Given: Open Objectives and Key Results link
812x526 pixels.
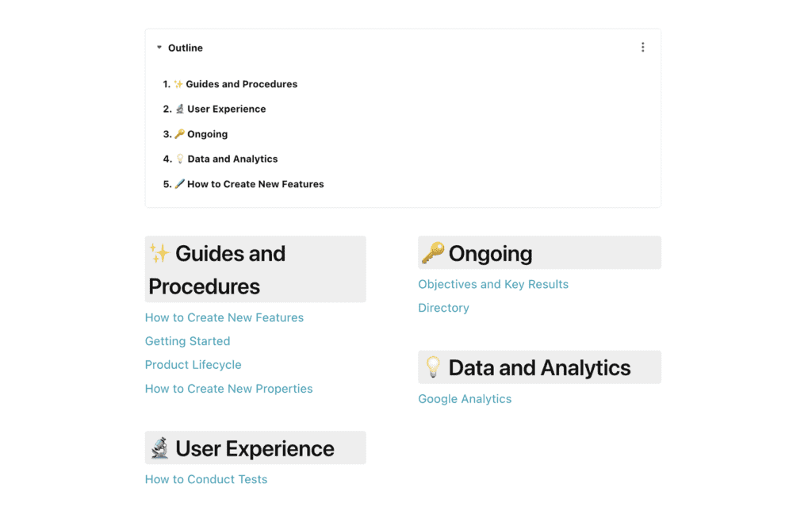Looking at the screenshot, I should coord(493,284).
